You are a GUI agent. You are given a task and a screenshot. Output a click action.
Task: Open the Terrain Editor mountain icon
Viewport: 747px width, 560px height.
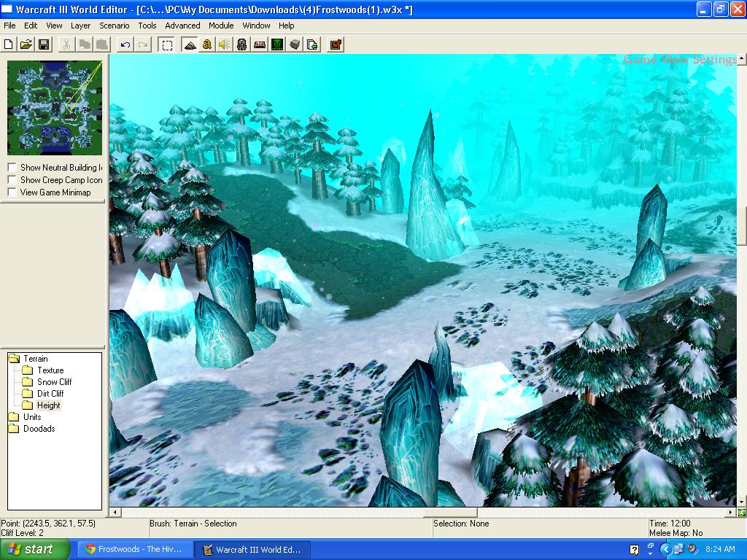pos(190,44)
